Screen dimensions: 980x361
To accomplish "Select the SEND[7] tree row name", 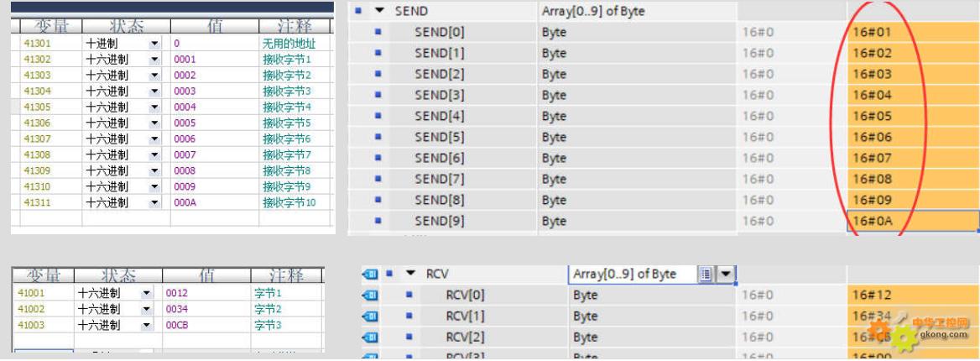I will 440,179.
